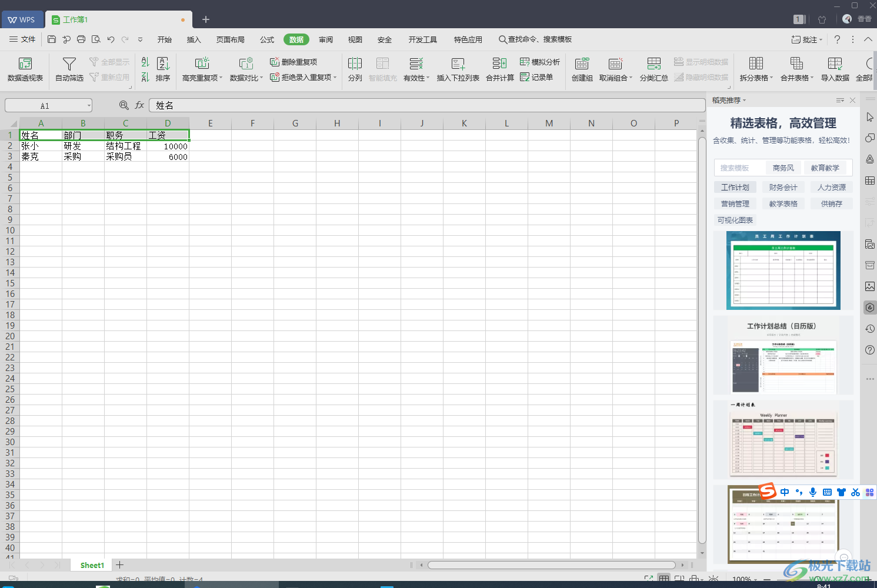The height and width of the screenshot is (588, 877).
Task: Select cell containing 结构工程
Action: click(x=125, y=146)
